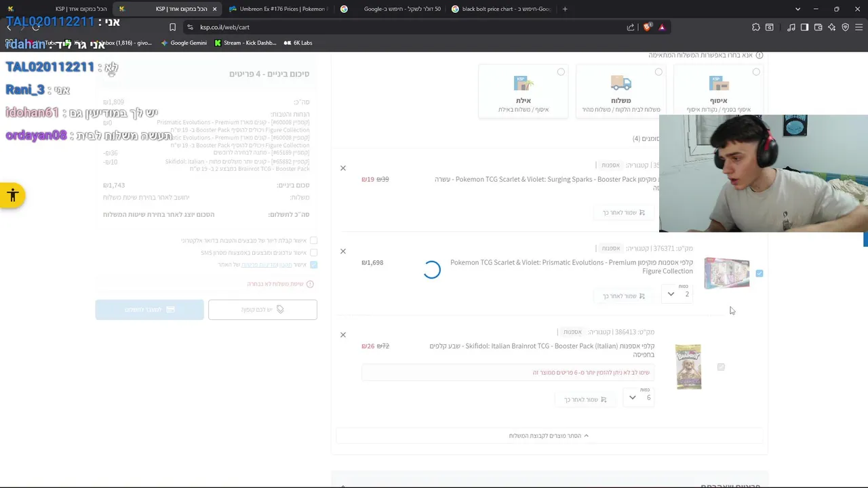Click the coupon tag icon
This screenshot has height=488, width=868.
[x=280, y=310]
